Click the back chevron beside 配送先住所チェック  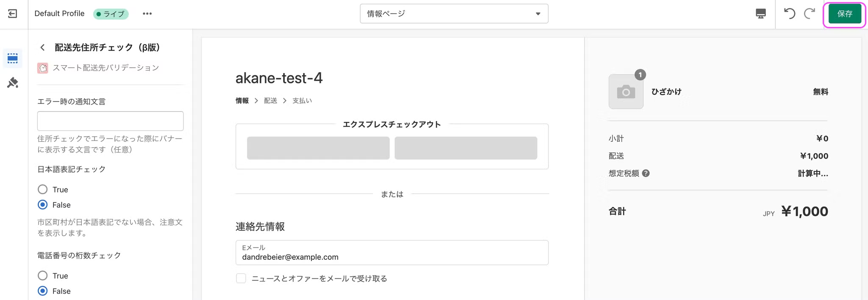pyautogui.click(x=42, y=47)
